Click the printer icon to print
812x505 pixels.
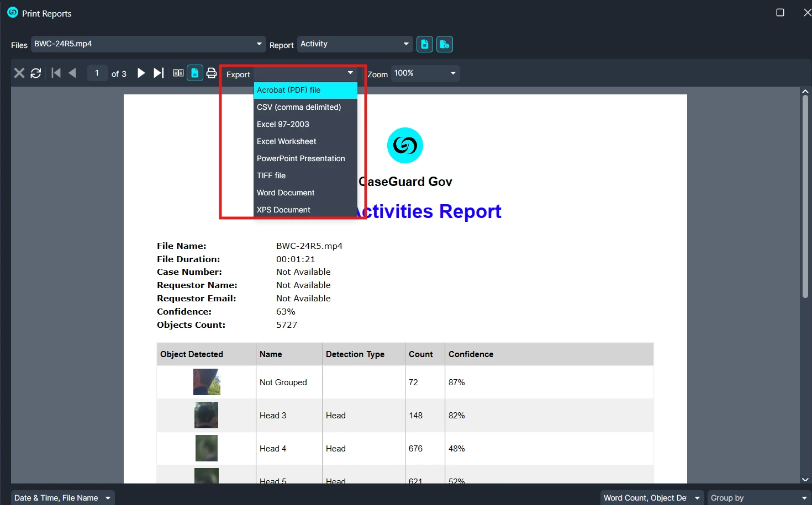pyautogui.click(x=212, y=73)
